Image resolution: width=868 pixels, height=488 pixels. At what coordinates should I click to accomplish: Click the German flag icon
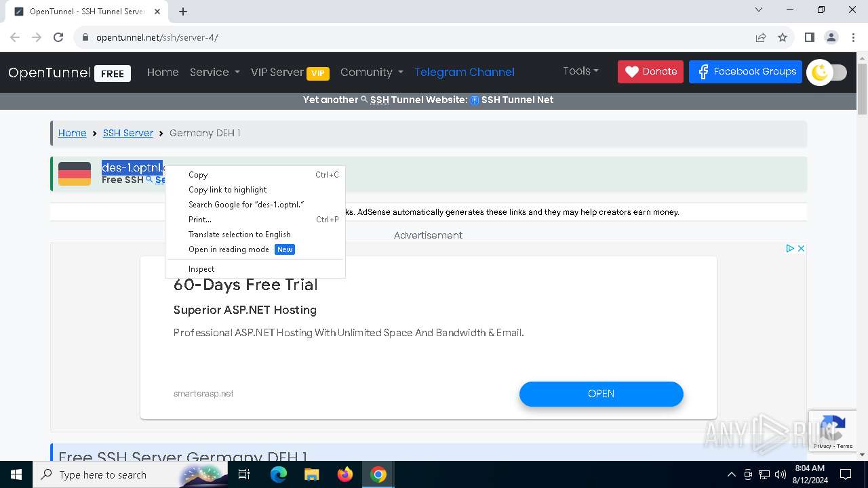pyautogui.click(x=75, y=174)
